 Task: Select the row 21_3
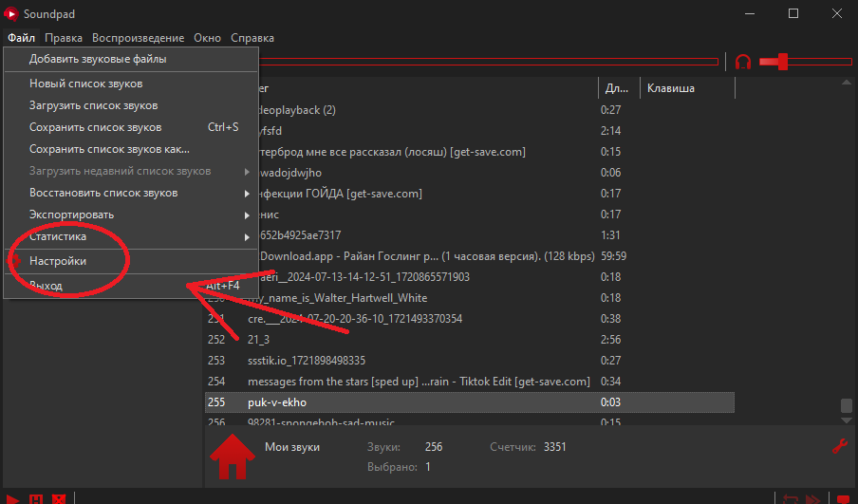click(x=470, y=340)
